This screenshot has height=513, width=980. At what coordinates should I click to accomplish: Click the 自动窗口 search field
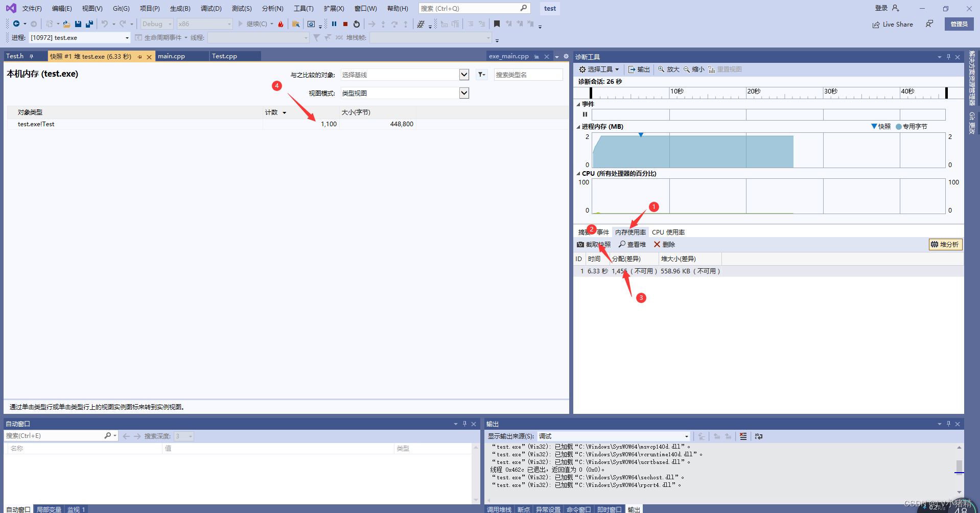[x=55, y=436]
